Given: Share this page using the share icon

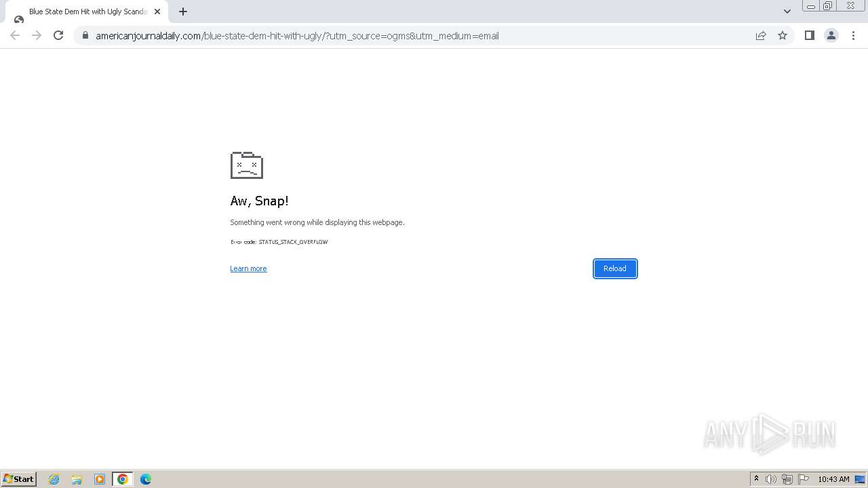Looking at the screenshot, I should coord(761,35).
